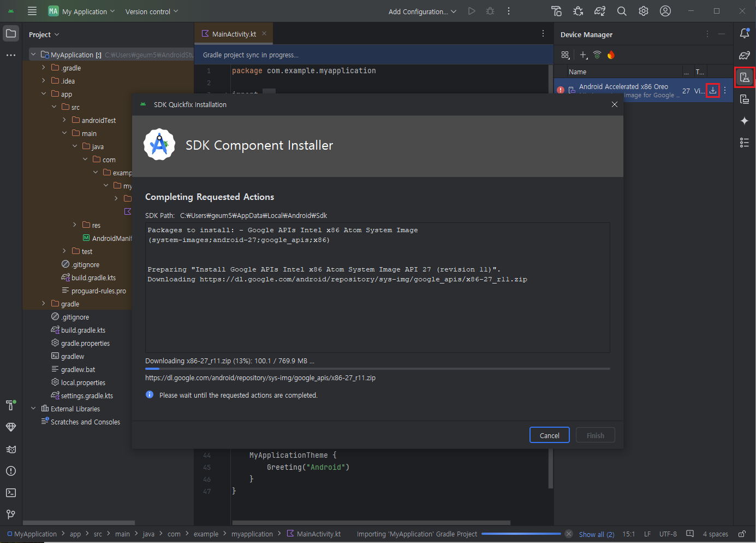This screenshot has height=543, width=756.
Task: Click the editor vertical scrollbar
Action: [x=551, y=276]
